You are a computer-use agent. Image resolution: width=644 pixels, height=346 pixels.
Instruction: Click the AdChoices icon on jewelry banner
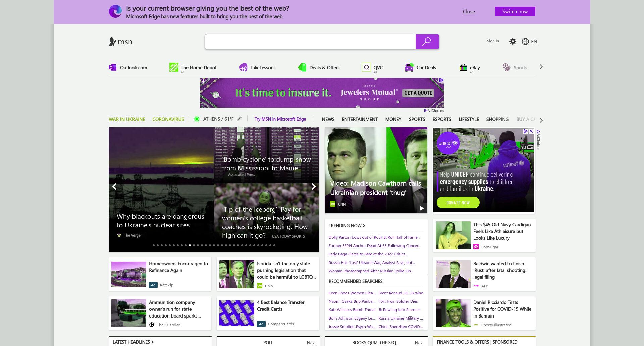tap(441, 80)
